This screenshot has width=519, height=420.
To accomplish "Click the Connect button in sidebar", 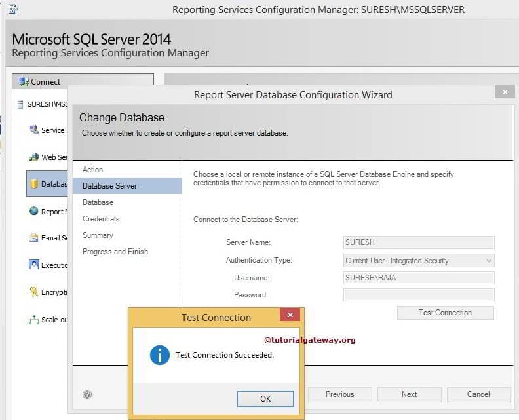I will [x=39, y=82].
